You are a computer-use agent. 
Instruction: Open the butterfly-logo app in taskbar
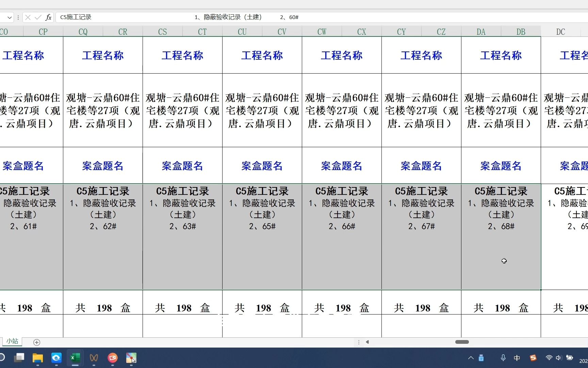click(x=94, y=358)
